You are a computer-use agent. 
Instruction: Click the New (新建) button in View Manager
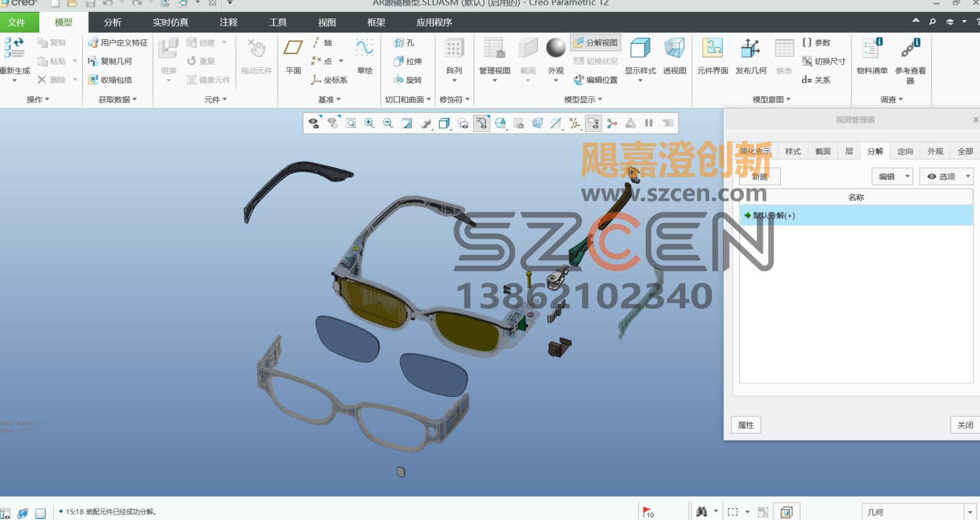(x=760, y=176)
